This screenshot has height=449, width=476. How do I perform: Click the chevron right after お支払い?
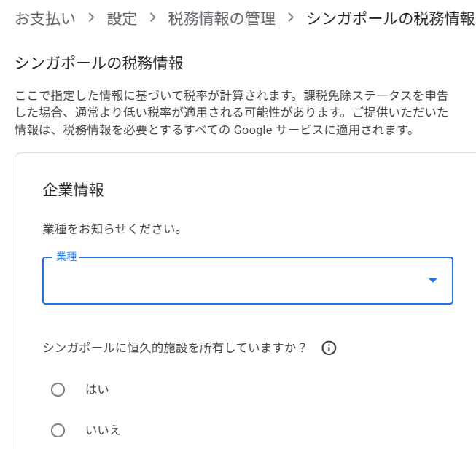(x=91, y=19)
